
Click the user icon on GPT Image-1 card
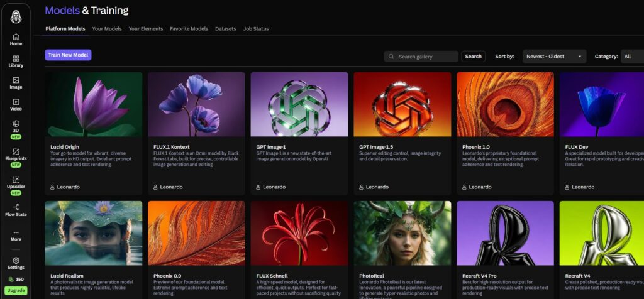point(258,187)
